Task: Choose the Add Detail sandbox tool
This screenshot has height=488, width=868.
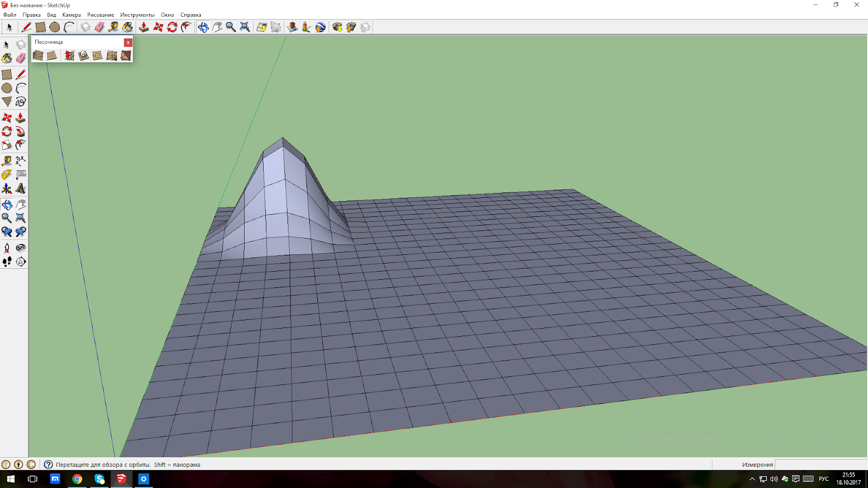Action: click(x=112, y=55)
